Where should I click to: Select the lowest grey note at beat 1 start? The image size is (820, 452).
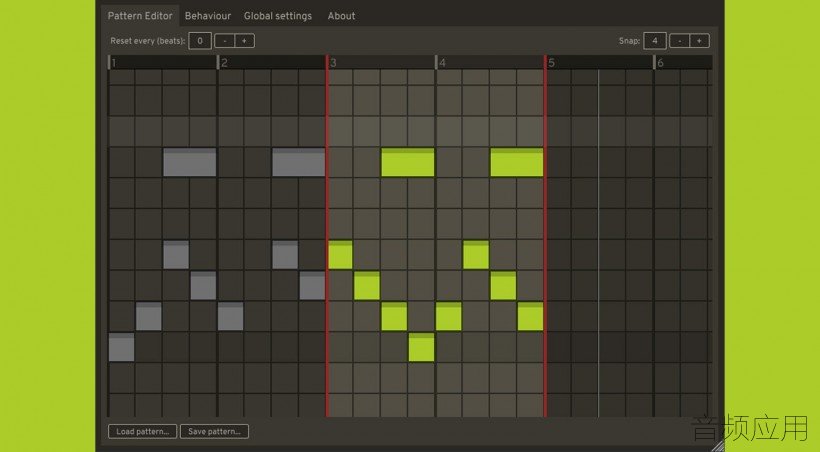[x=121, y=347]
